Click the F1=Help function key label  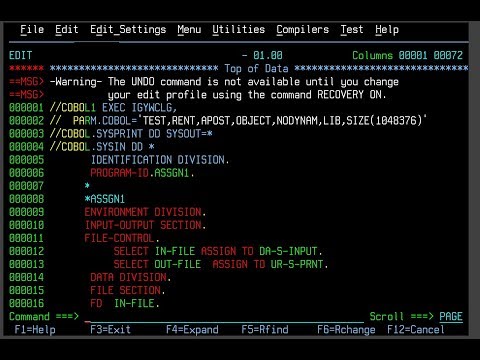tap(35, 330)
